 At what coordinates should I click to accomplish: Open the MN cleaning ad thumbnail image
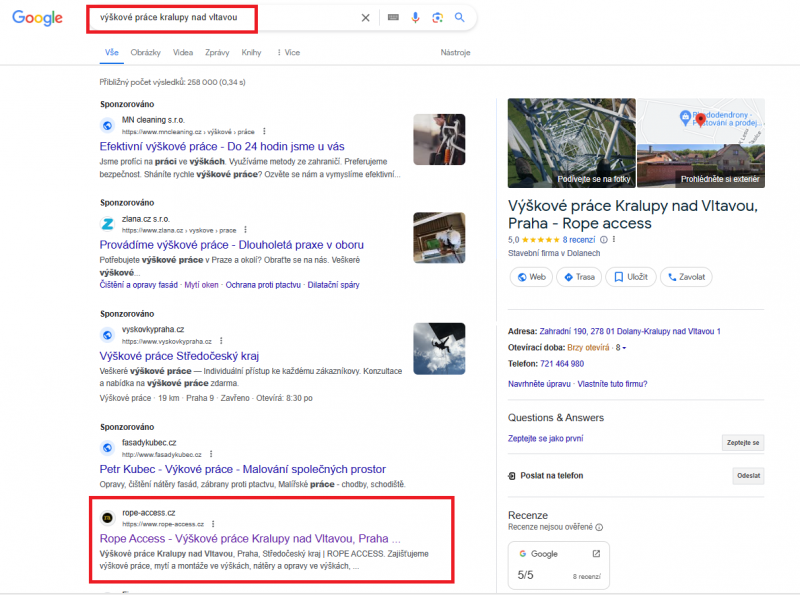tap(439, 139)
